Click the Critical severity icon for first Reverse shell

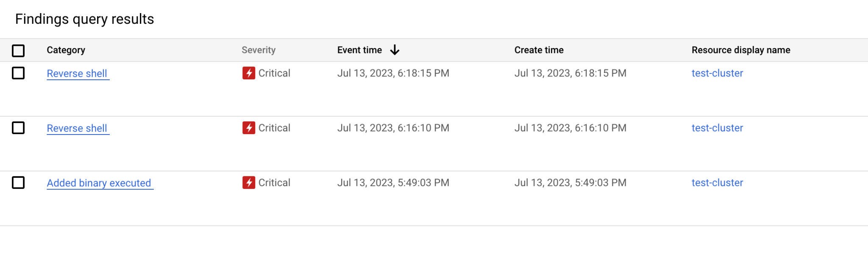coord(249,73)
